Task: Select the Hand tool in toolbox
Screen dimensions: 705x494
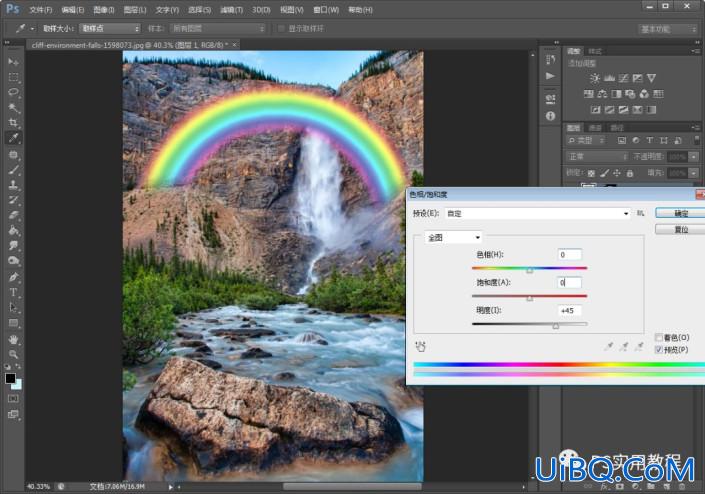Action: [13, 339]
